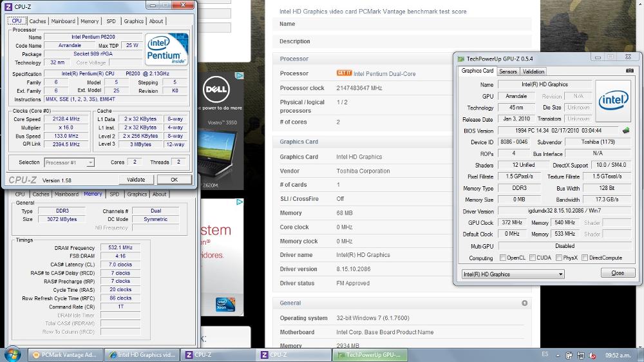Click the Intel Xeon badge in the ad
Image resolution: width=644 pixels, height=362 pixels.
point(225,305)
